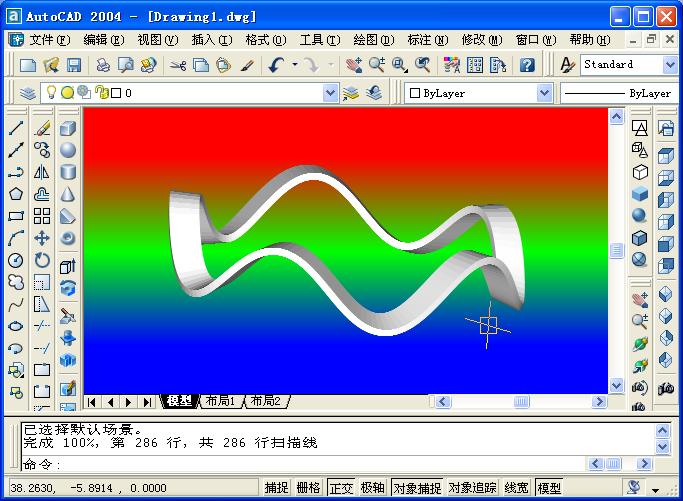Image resolution: width=683 pixels, height=501 pixels.
Task: Toggle 模型 model space button
Action: click(549, 487)
